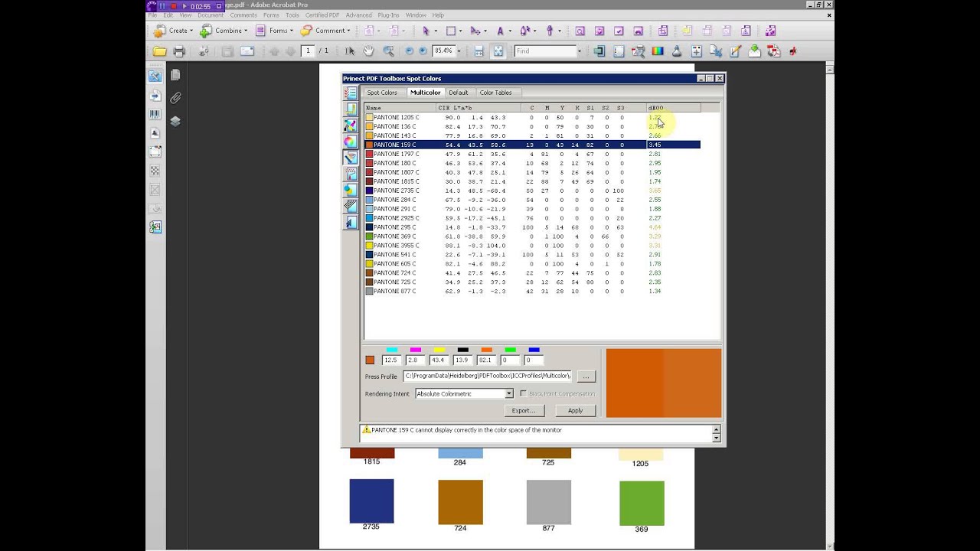Screen dimensions: 980x551
Task: Click the PANTONE 159 C color swatch
Action: pyautogui.click(x=369, y=145)
